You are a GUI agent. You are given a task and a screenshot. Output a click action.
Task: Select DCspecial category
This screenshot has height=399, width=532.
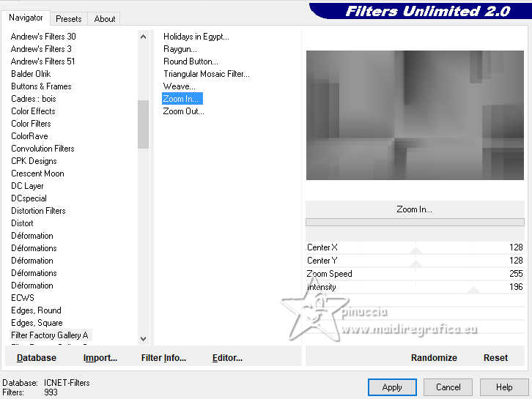pos(29,198)
